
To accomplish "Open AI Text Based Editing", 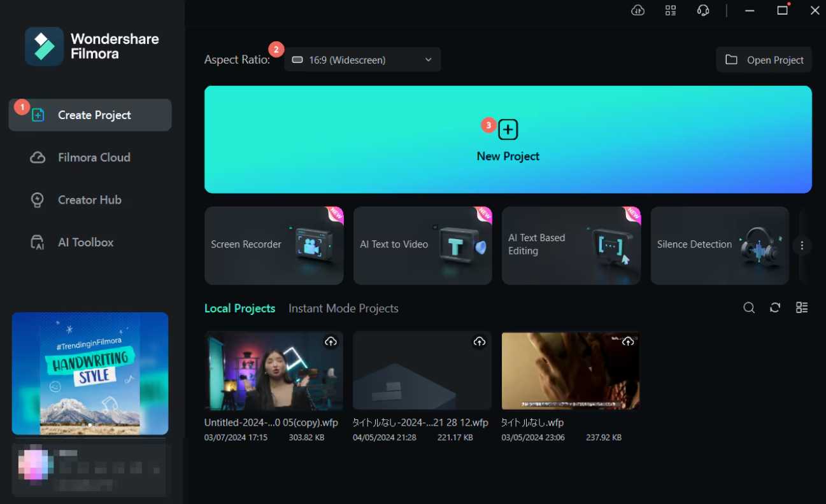I will [571, 245].
